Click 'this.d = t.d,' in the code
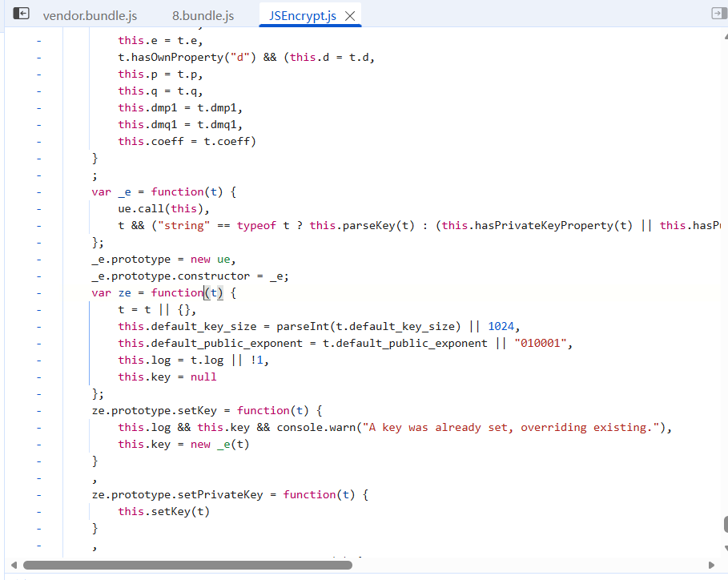The height and width of the screenshot is (580, 728). [x=332, y=57]
